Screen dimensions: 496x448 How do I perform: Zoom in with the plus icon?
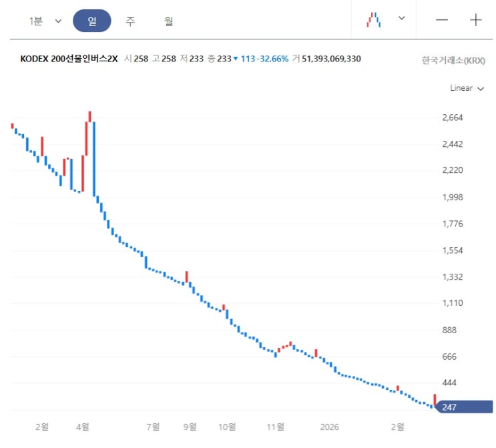(x=475, y=20)
